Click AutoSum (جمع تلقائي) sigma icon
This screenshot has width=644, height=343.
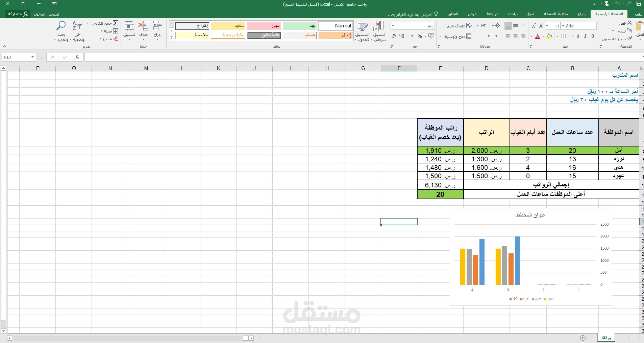coord(116,23)
